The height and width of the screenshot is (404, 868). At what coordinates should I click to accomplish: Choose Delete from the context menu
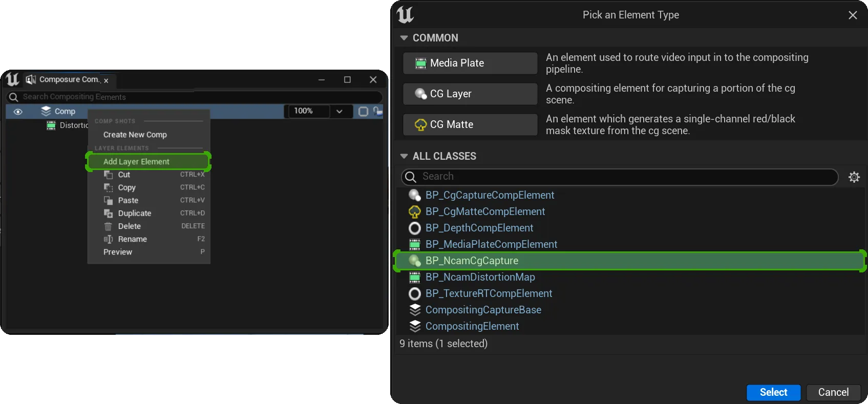point(149,226)
